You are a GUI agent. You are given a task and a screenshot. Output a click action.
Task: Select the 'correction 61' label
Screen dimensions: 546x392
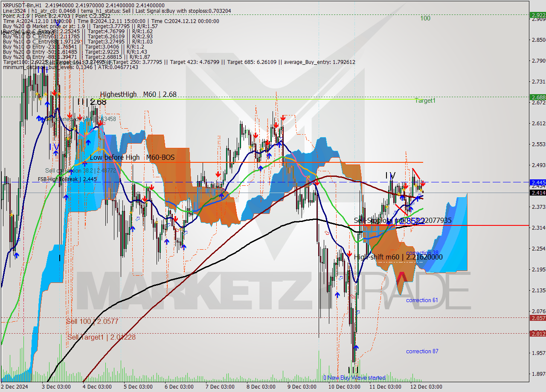422,300
